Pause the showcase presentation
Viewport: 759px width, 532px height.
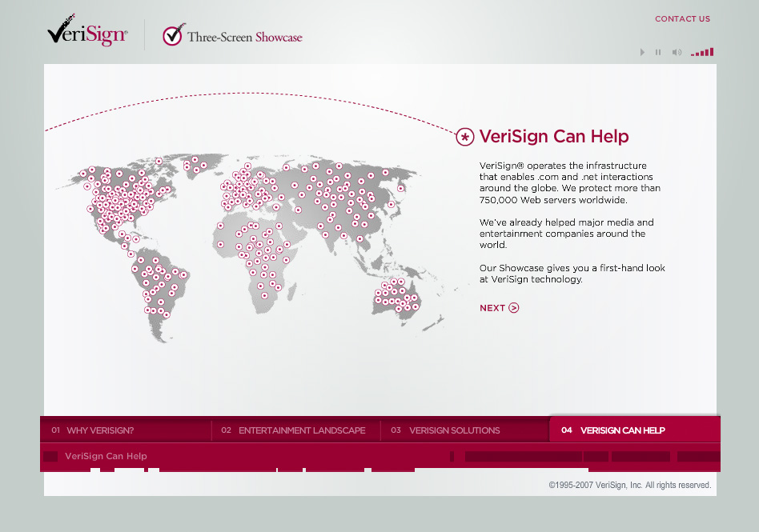658,52
